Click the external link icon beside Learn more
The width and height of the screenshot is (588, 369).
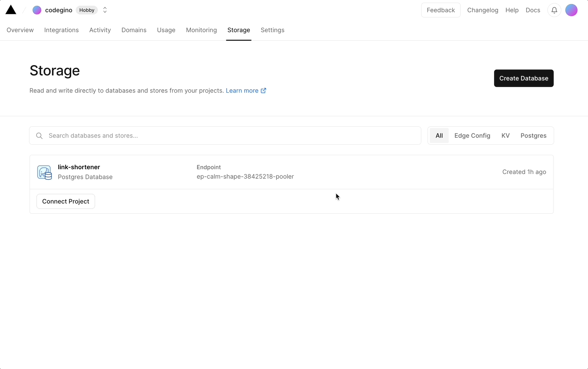(263, 91)
